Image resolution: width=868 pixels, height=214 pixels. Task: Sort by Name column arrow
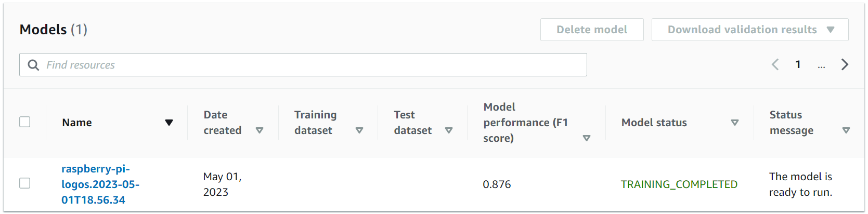(169, 123)
